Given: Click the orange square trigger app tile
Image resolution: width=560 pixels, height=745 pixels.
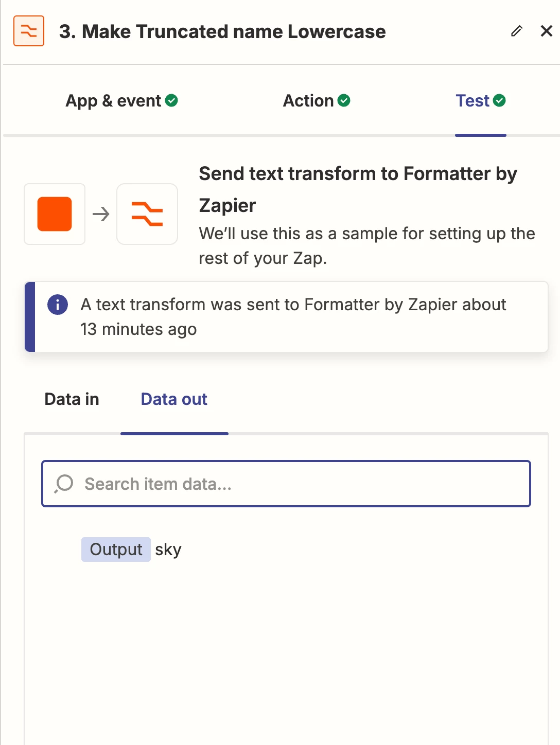Looking at the screenshot, I should coord(55,214).
